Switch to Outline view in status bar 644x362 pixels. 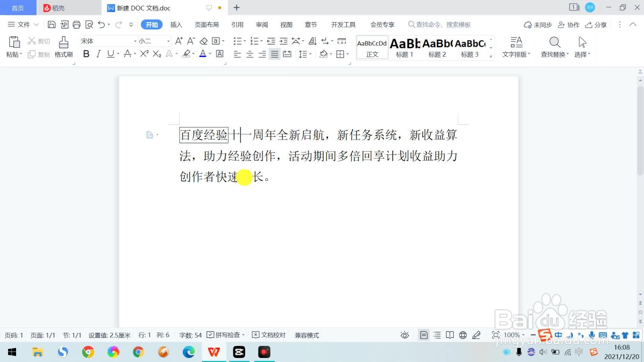click(x=437, y=335)
